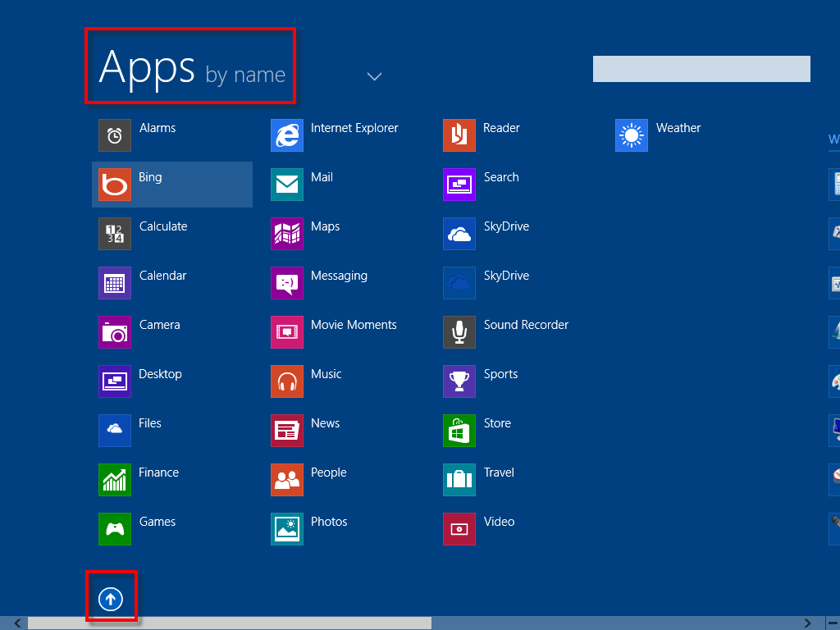Click the Movie Moments label
840x630 pixels.
coord(354,325)
